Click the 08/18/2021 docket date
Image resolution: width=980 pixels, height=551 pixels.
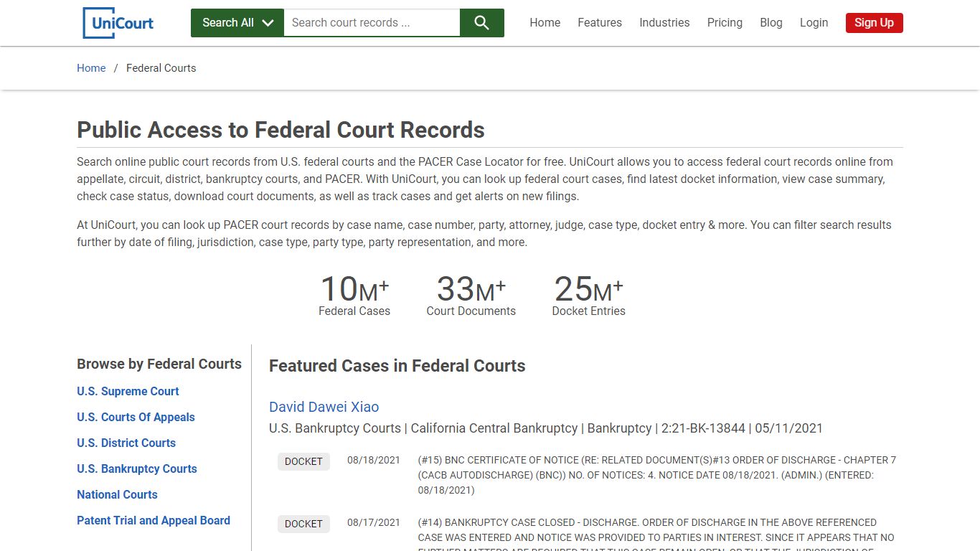click(x=374, y=460)
